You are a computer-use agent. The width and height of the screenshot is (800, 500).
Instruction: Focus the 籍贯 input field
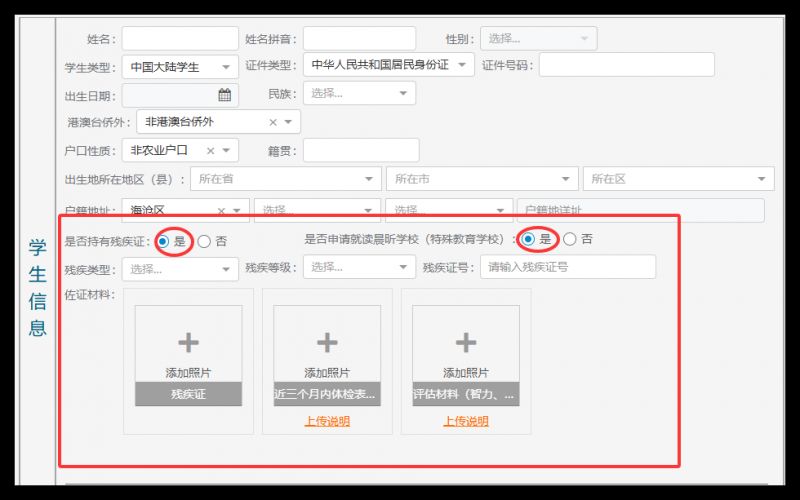click(x=361, y=151)
